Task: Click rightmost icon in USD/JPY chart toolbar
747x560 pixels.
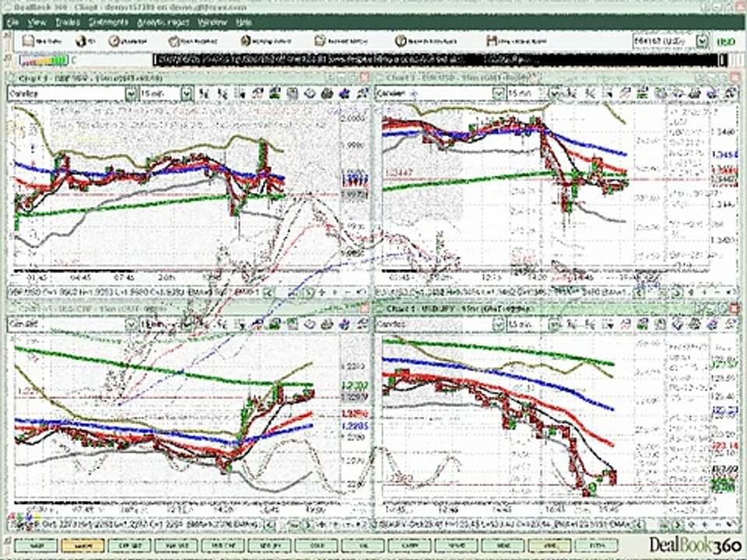Action: point(730,325)
